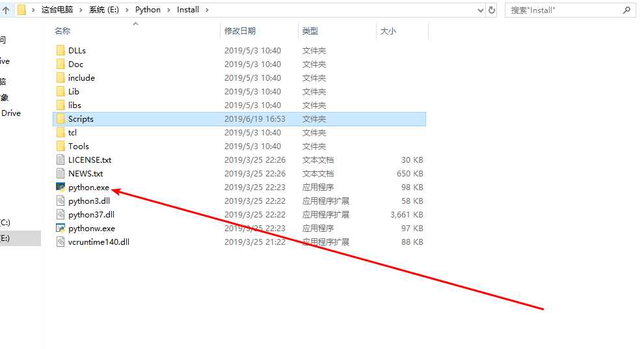The width and height of the screenshot is (644, 349).
Task: Click the 2019/3/25 21:22 date of vcruntime140.dll
Action: click(254, 242)
